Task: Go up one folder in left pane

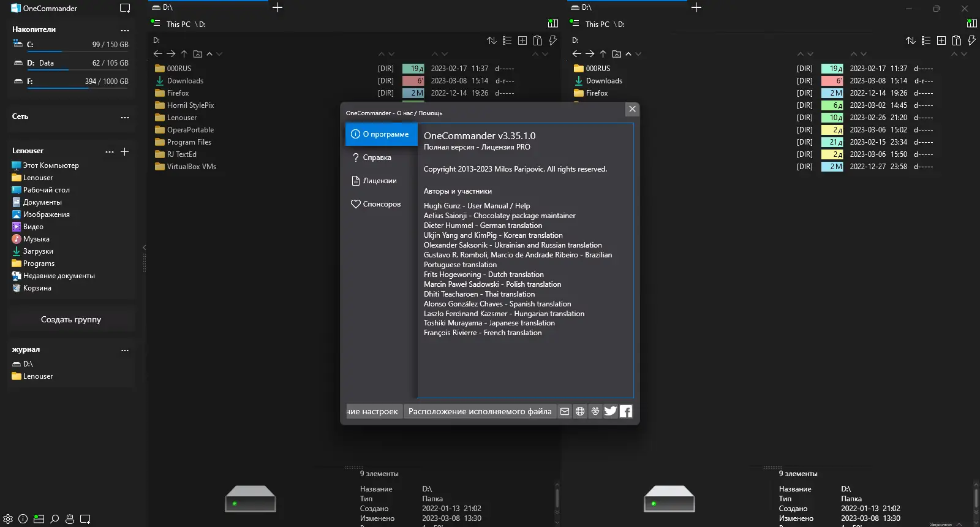Action: [184, 54]
